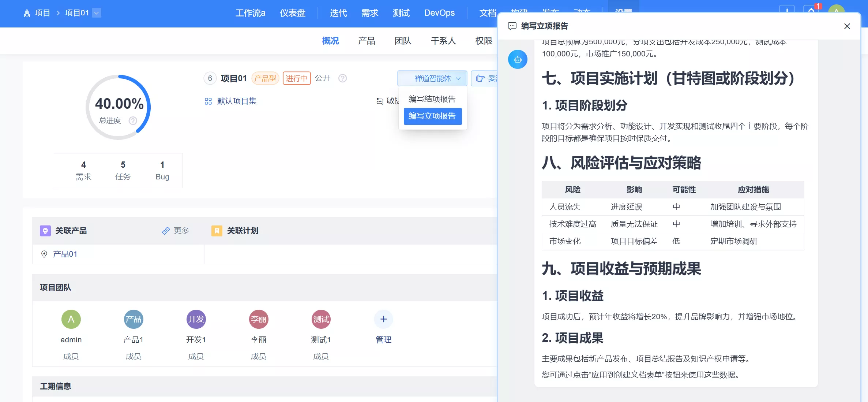
Task: Switch to the 团队 tab
Action: tap(403, 41)
